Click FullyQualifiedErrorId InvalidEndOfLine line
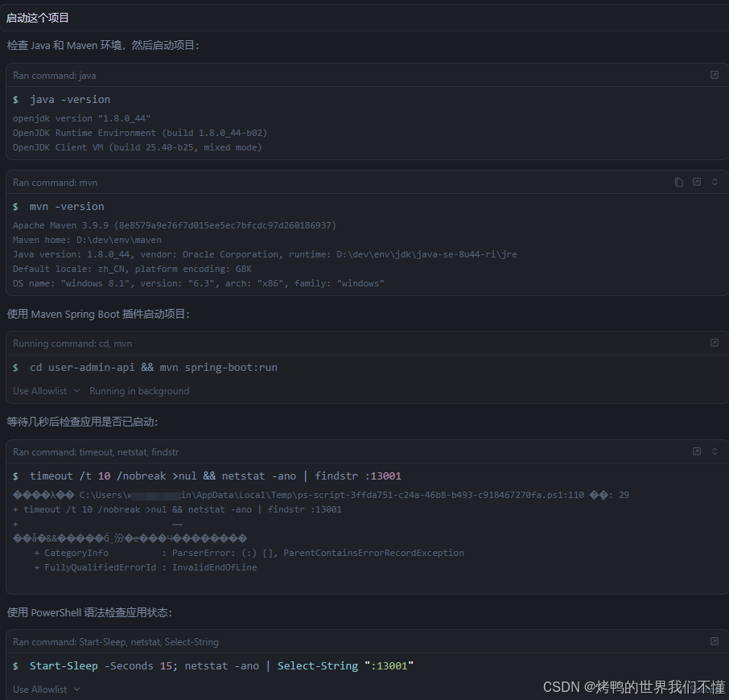 (x=146, y=567)
